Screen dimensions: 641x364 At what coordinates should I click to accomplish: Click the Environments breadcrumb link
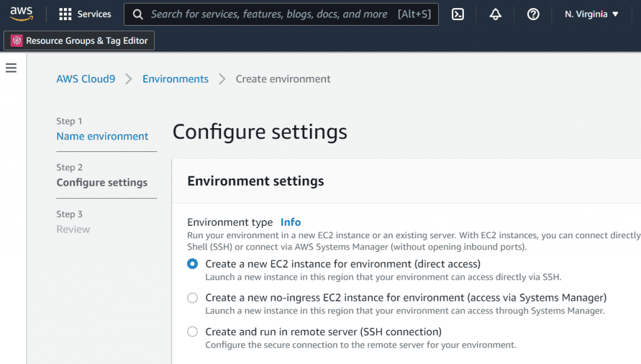pos(175,79)
